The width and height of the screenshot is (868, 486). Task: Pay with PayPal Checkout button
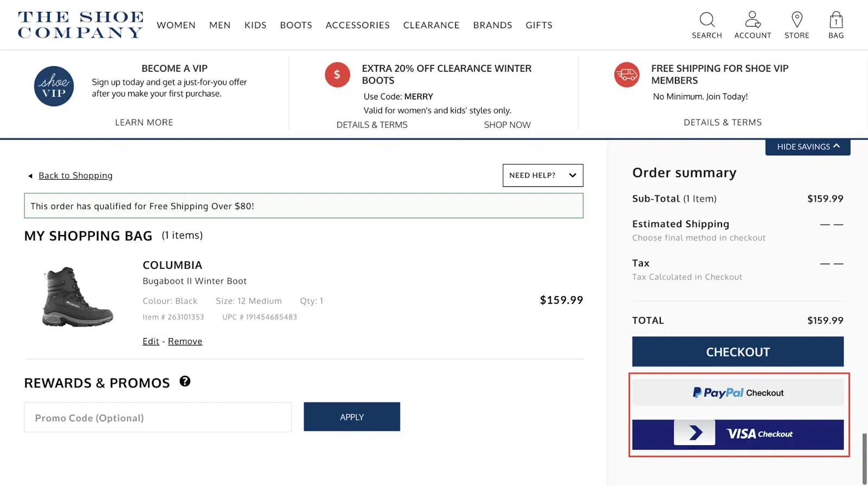(738, 393)
